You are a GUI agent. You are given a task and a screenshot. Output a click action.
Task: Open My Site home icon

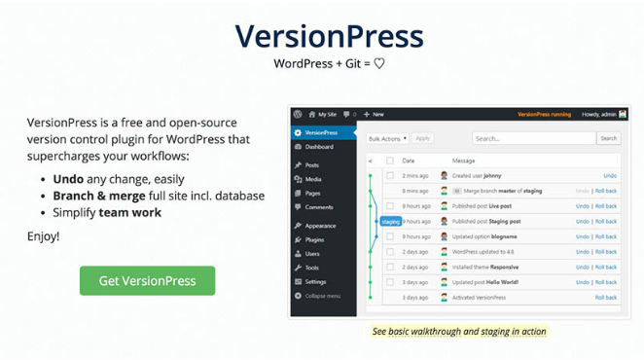(311, 114)
